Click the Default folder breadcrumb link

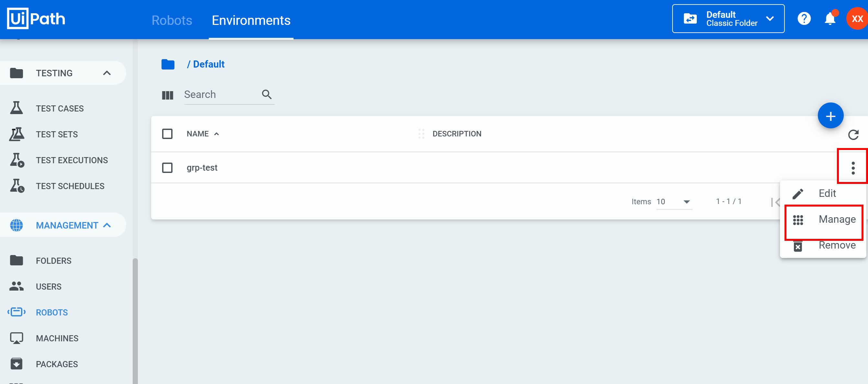click(x=208, y=64)
